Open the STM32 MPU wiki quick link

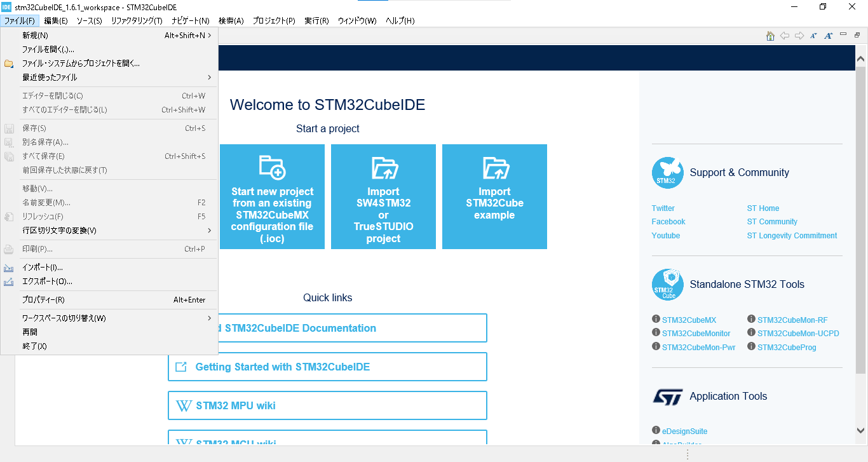coord(327,405)
